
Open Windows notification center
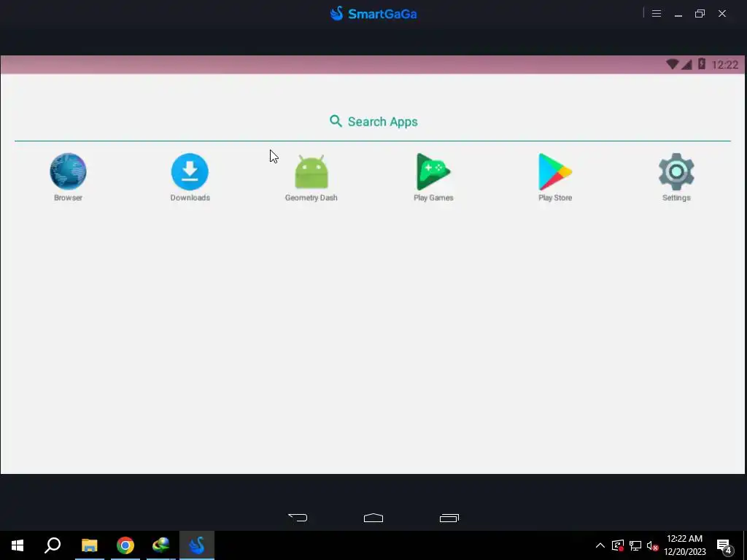[x=724, y=547]
